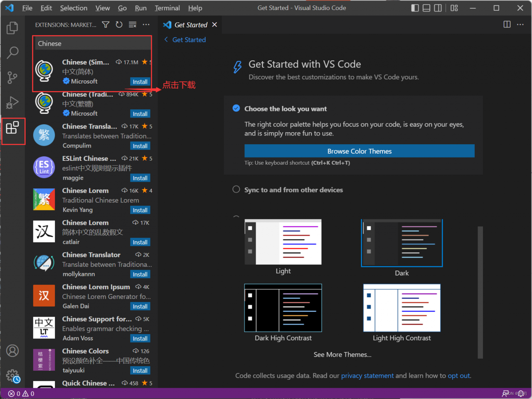This screenshot has width=532, height=399.
Task: Open the opt out link
Action: point(459,376)
